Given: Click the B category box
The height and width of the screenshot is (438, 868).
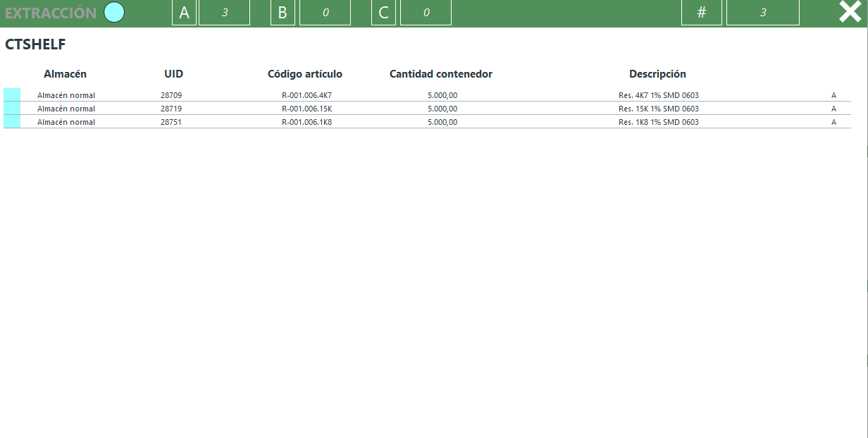Looking at the screenshot, I should (283, 13).
